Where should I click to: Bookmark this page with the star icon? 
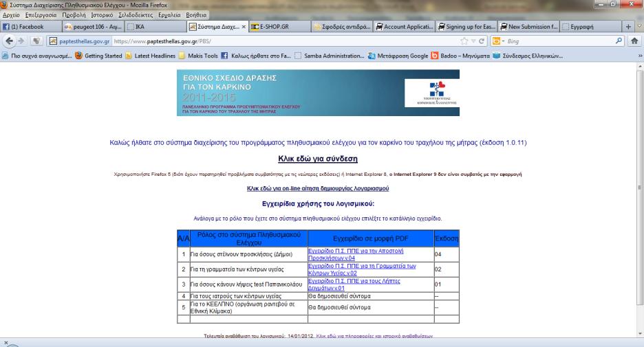(x=464, y=41)
